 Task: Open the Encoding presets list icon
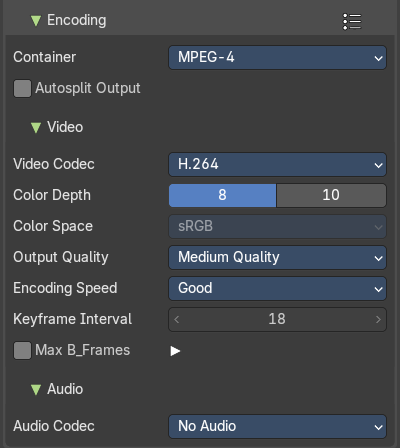(x=352, y=22)
